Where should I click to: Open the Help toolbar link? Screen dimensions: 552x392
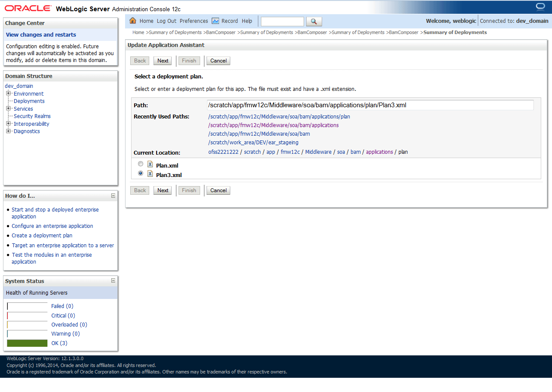(x=247, y=21)
